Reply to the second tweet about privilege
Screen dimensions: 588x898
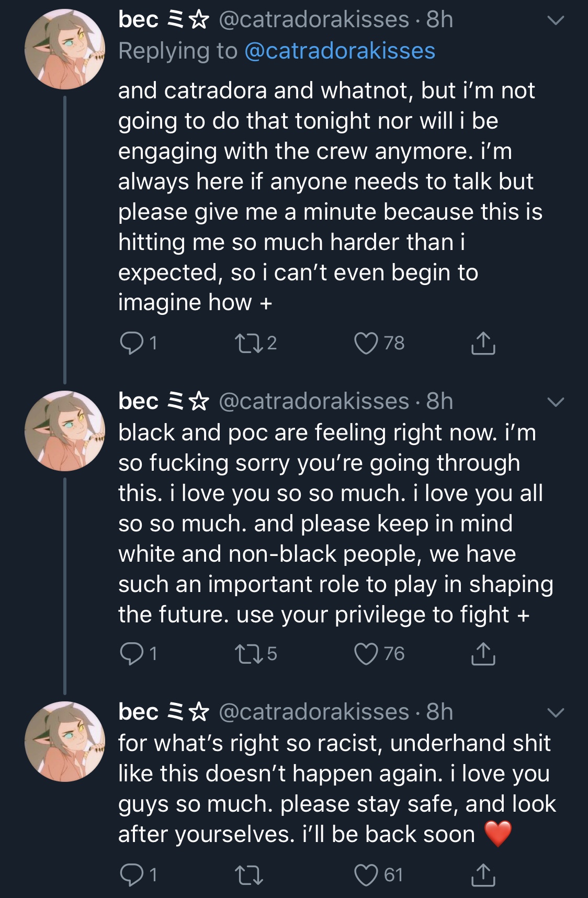click(x=130, y=654)
